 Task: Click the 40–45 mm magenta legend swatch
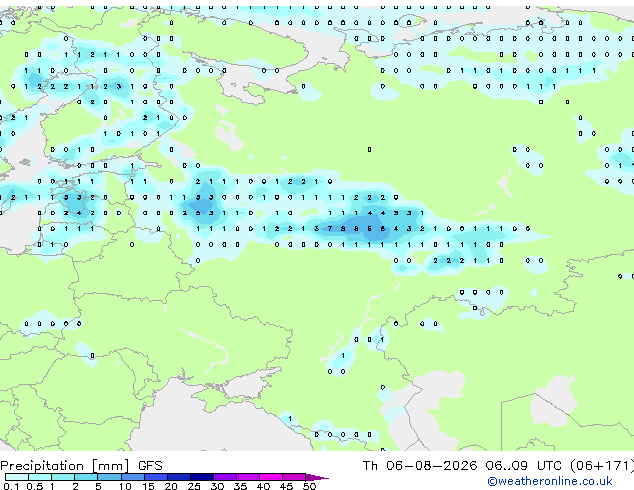click(271, 477)
